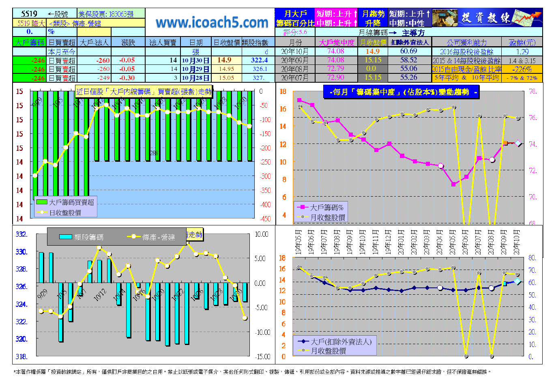This screenshot has width=554, height=392.
Task: Click the 投資教練 logo banner
Action: (x=487, y=18)
